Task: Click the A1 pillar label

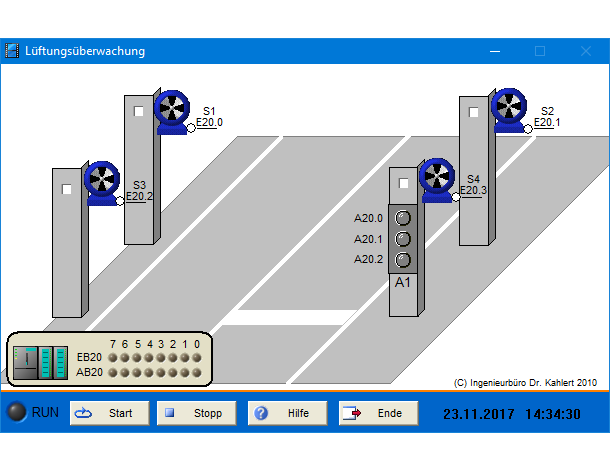Action: coord(403,282)
